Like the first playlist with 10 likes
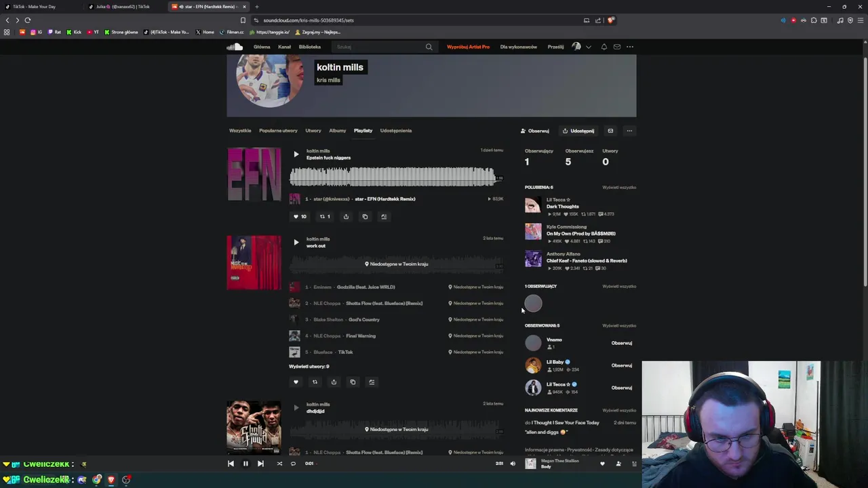 click(x=300, y=216)
